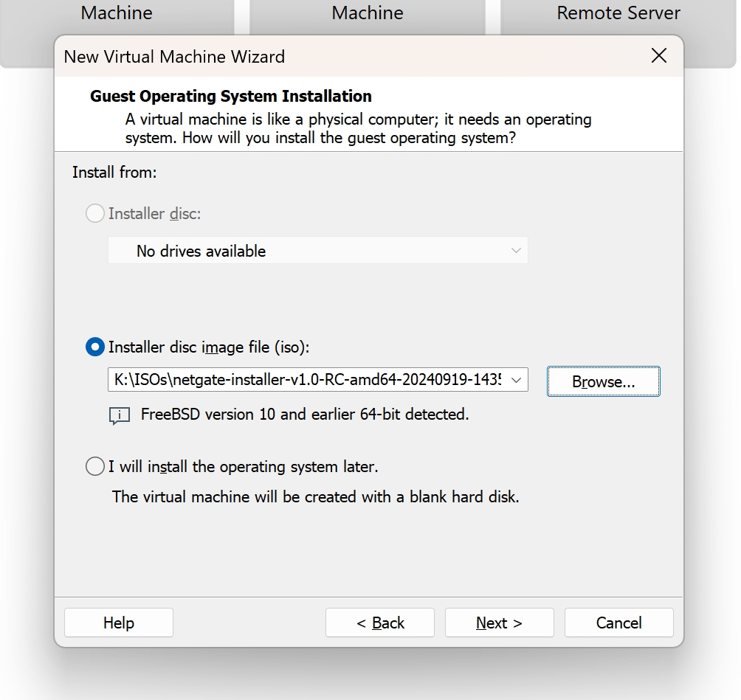Open Help for the wizard
The image size is (741, 700).
click(x=119, y=623)
